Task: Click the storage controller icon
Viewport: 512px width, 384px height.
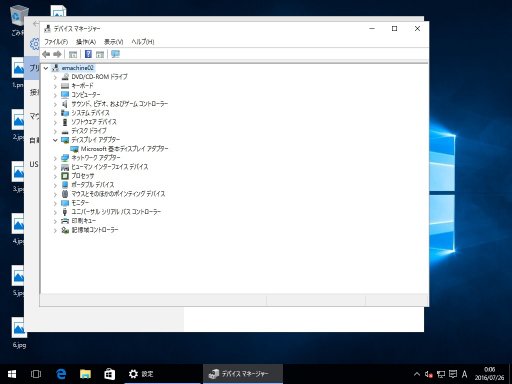Action: 65,230
